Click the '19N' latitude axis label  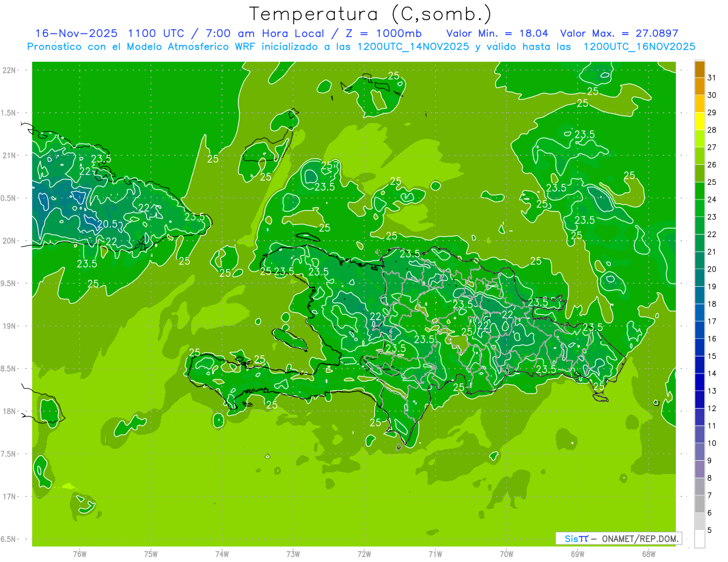(x=10, y=326)
